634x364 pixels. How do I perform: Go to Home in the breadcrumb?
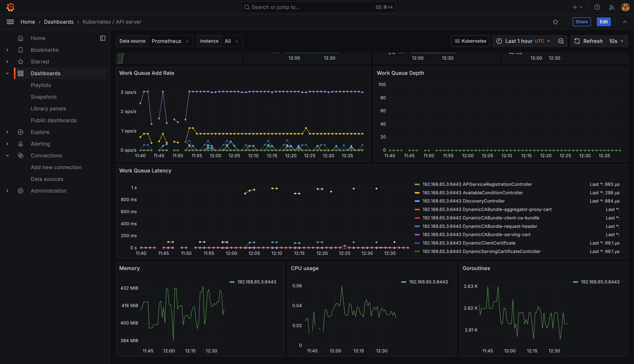coord(28,22)
